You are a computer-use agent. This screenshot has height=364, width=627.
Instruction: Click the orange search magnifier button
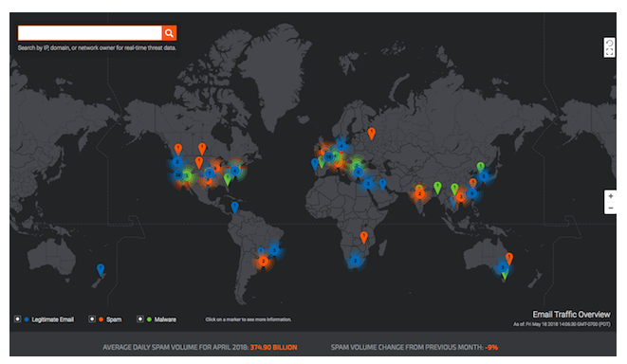(169, 33)
